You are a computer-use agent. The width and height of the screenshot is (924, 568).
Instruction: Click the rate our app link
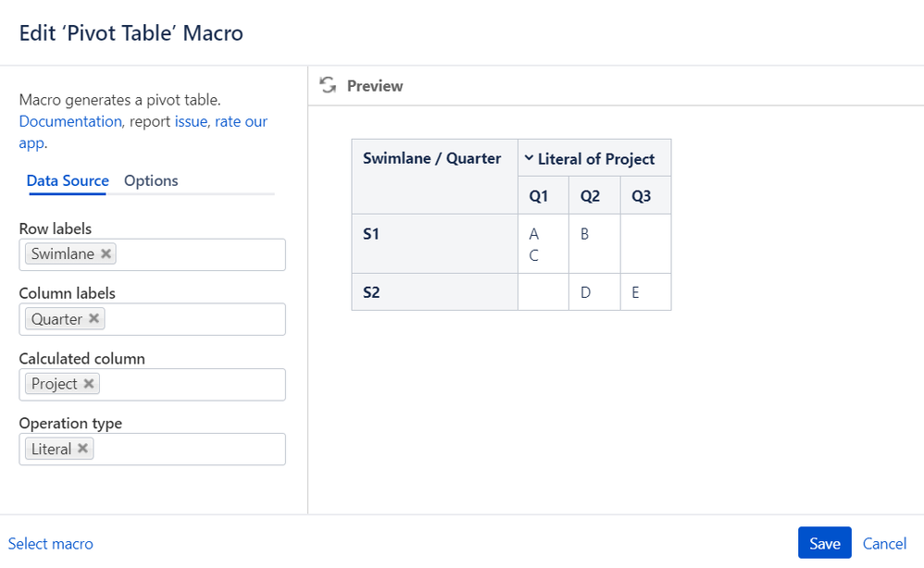coord(241,121)
